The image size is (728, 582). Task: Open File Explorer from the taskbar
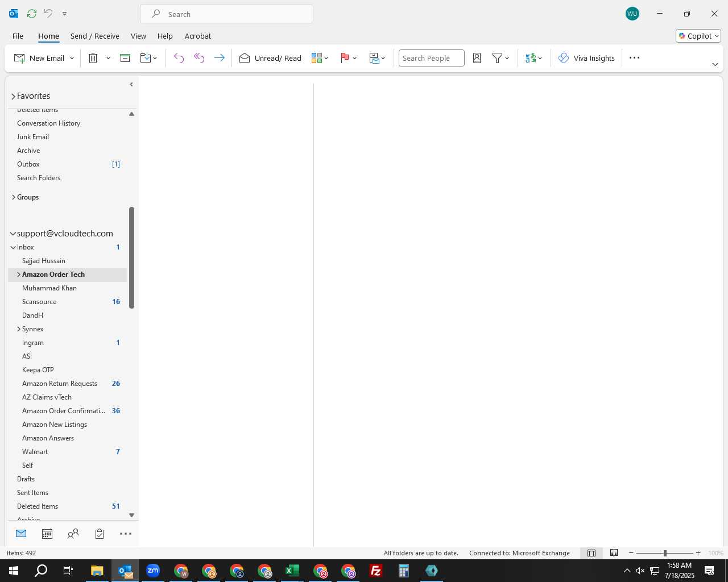coord(97,571)
